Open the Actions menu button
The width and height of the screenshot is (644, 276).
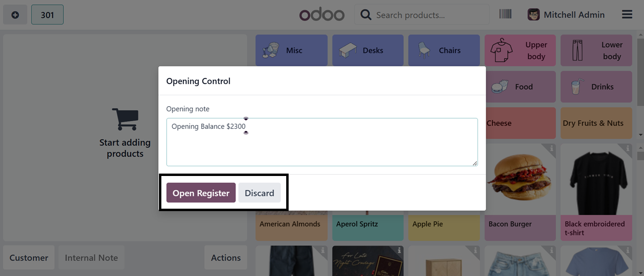226,258
